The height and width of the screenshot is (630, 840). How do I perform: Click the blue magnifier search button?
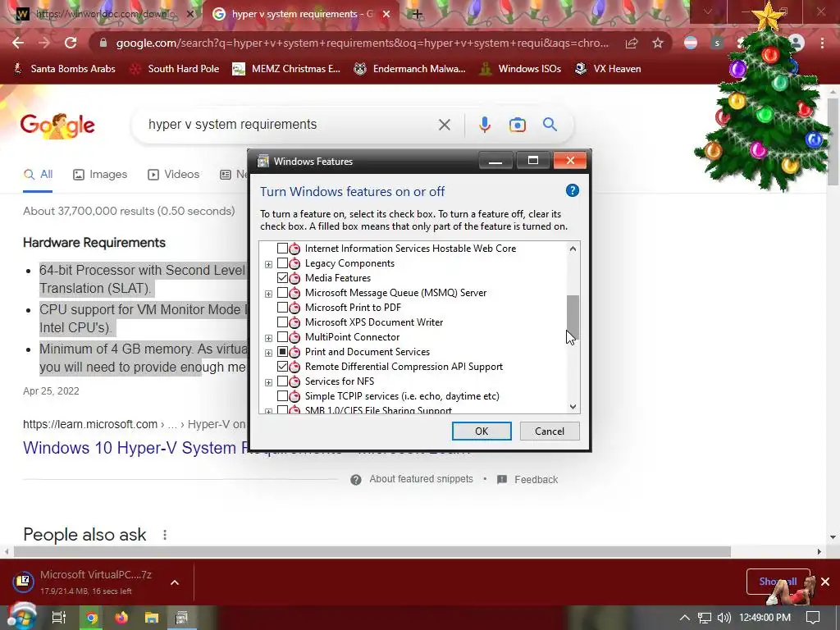click(550, 125)
